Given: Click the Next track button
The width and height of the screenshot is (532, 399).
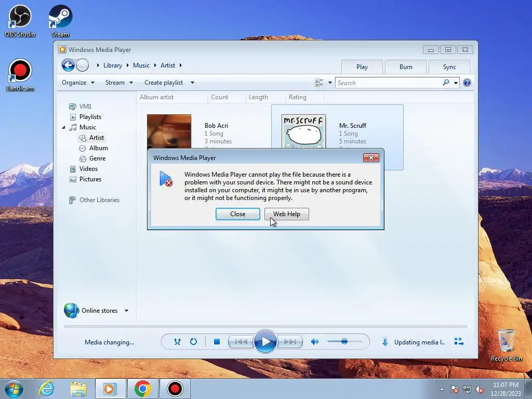Looking at the screenshot, I should click(x=290, y=342).
